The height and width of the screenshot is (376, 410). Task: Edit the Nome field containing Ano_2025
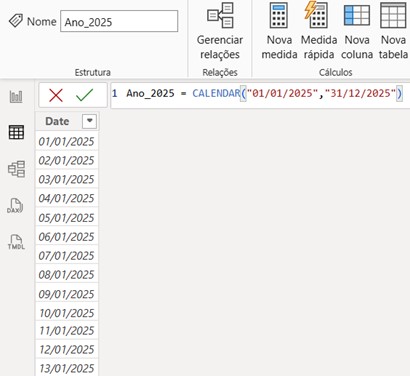point(119,21)
